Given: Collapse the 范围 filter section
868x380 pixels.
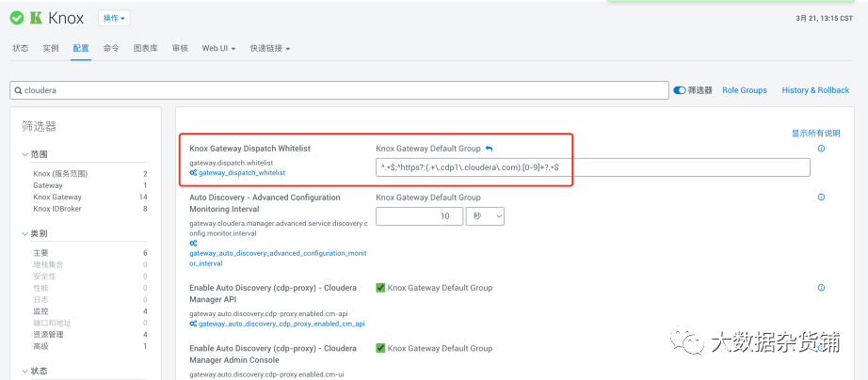Looking at the screenshot, I should [34, 153].
